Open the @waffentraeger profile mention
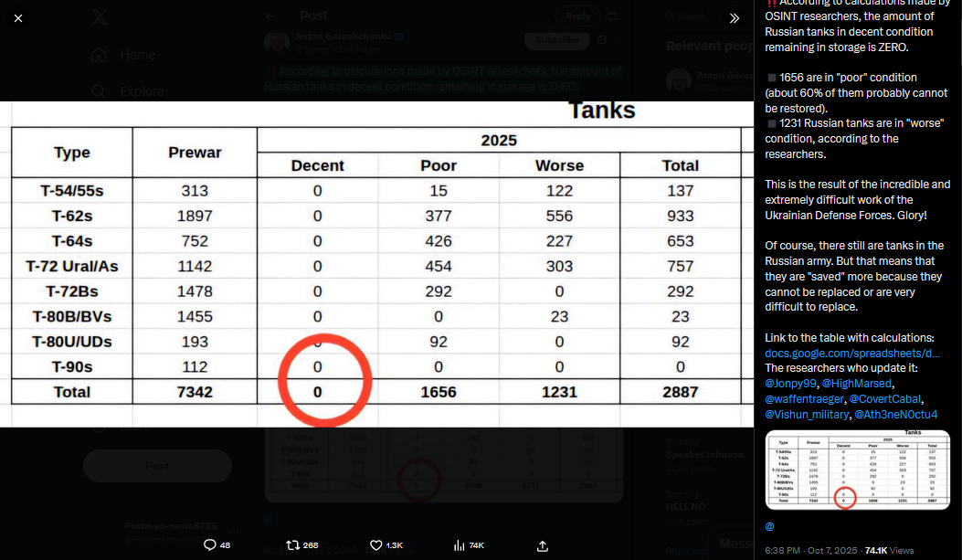Viewport: 962px width, 560px height. 804,398
